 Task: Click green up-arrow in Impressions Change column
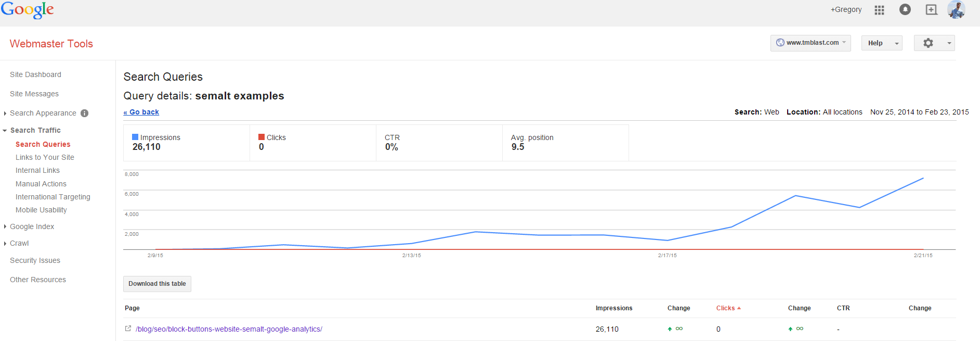coord(670,329)
